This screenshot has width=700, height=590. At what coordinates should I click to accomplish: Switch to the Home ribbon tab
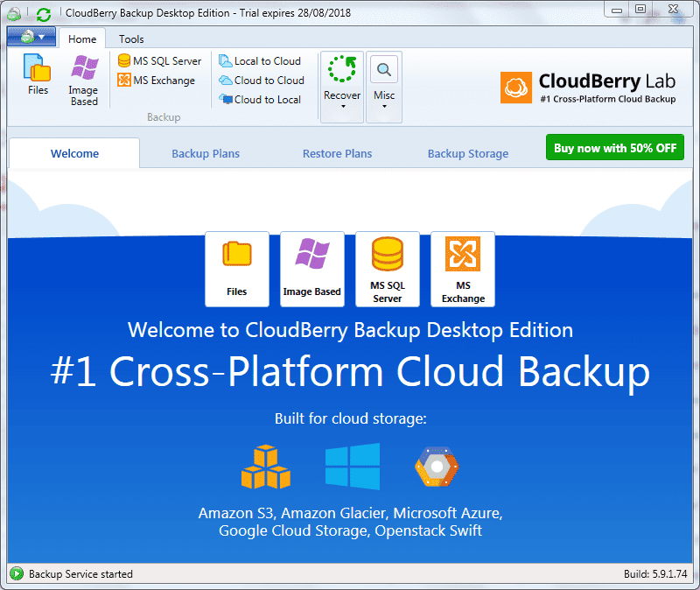pyautogui.click(x=82, y=39)
